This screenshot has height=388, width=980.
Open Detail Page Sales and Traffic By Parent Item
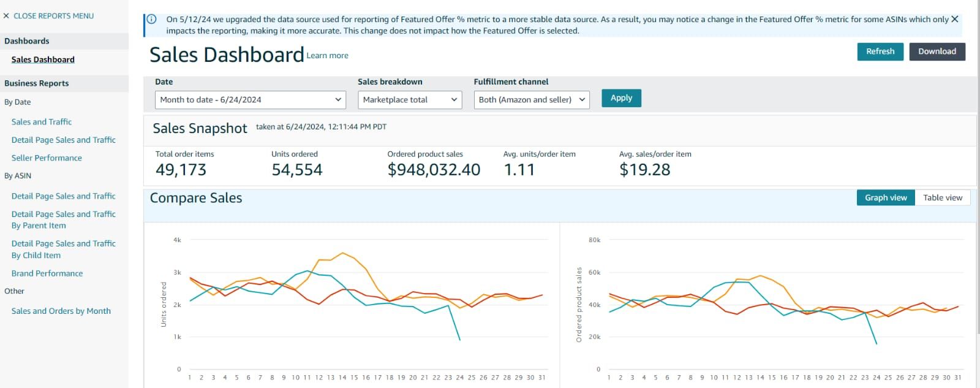point(64,219)
